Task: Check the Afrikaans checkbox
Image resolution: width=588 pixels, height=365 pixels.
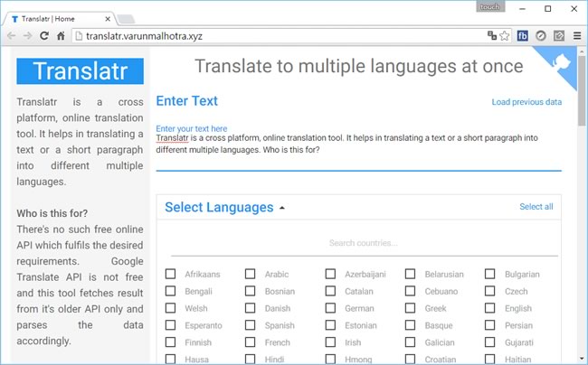Action: pos(170,274)
